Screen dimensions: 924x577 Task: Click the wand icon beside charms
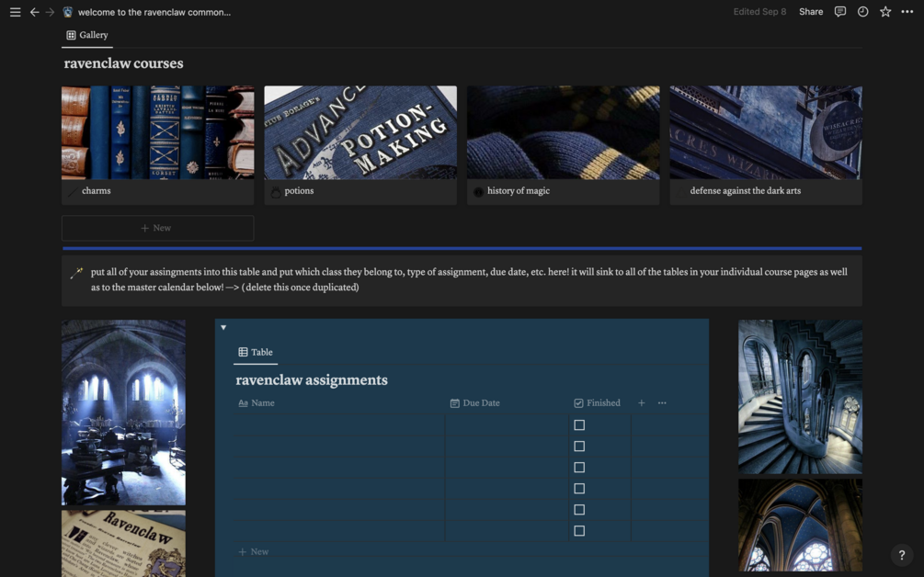tap(73, 191)
